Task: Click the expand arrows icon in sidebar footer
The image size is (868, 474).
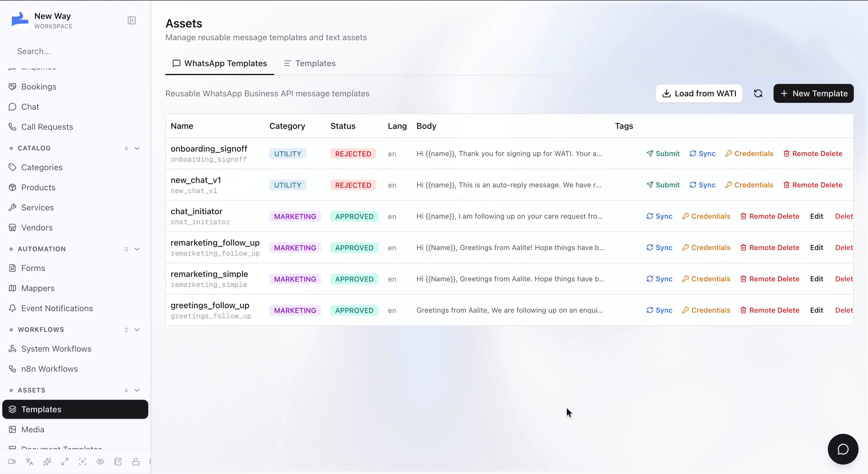Action: (65, 462)
